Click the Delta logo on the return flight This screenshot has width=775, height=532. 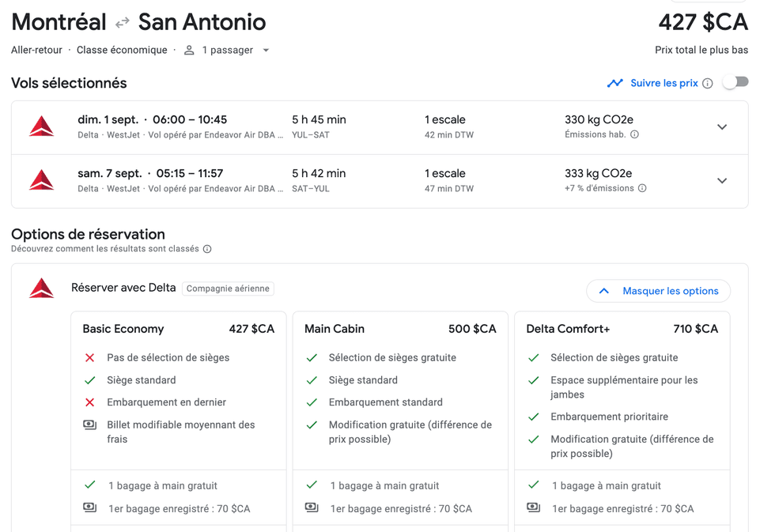40,180
